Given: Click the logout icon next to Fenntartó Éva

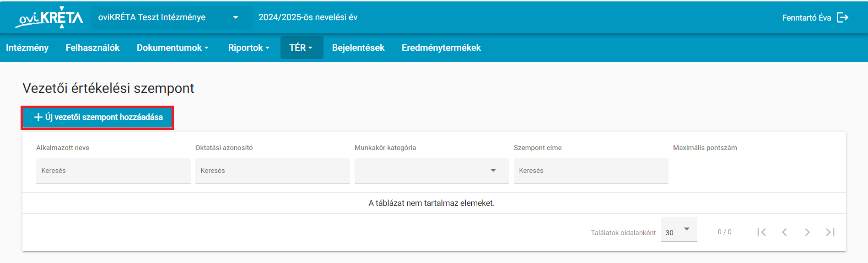Looking at the screenshot, I should click(x=842, y=17).
